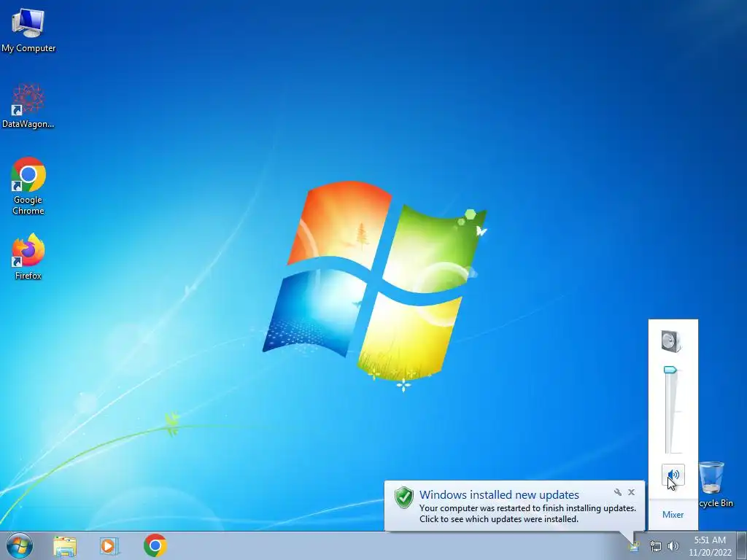Open the Windows Start menu orb
The width and height of the screenshot is (747, 560).
pos(20,545)
